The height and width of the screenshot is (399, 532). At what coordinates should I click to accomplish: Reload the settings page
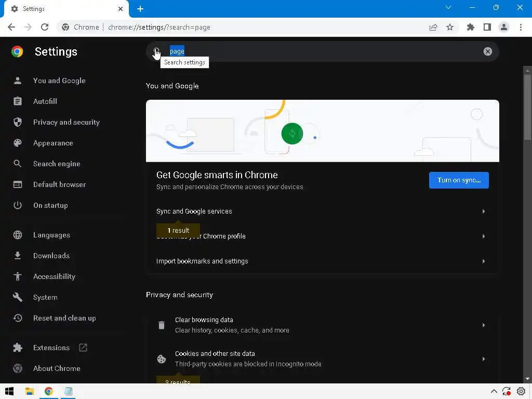(x=45, y=27)
